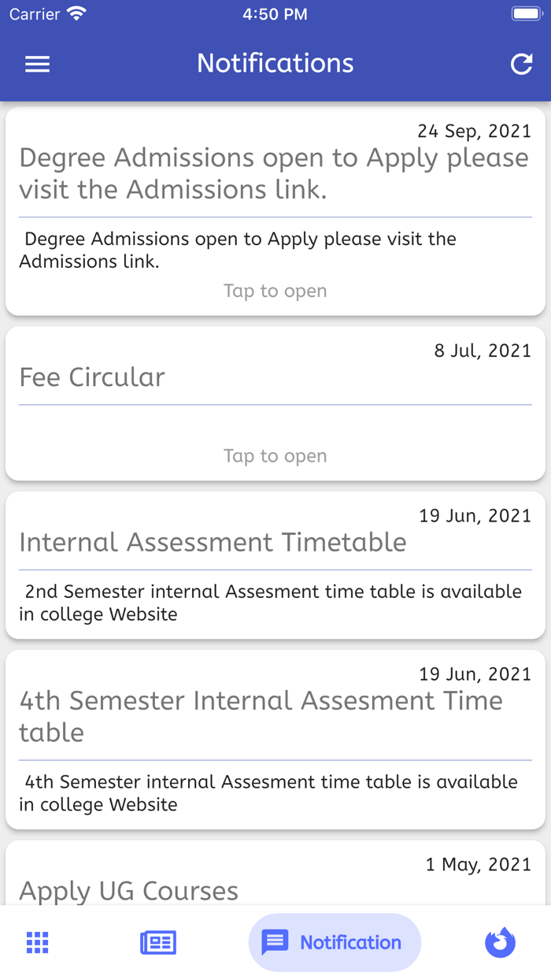Open the navigation drawer menu

[x=37, y=64]
